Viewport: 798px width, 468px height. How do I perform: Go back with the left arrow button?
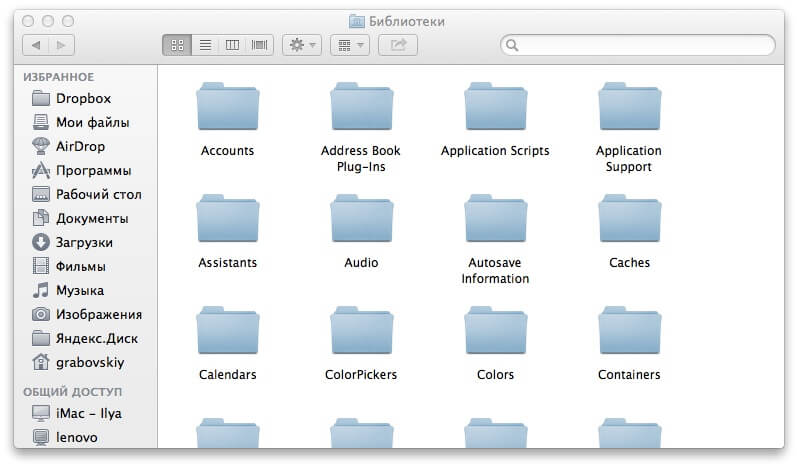point(36,45)
